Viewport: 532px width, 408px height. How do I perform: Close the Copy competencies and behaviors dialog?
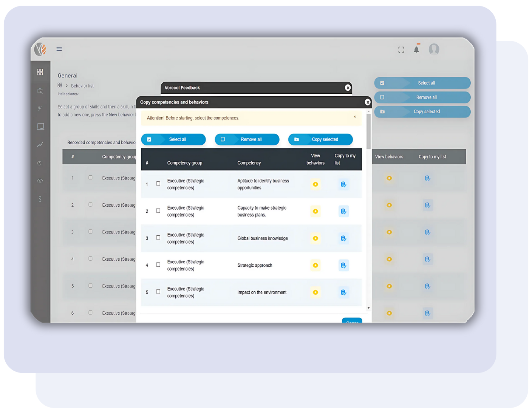368,102
